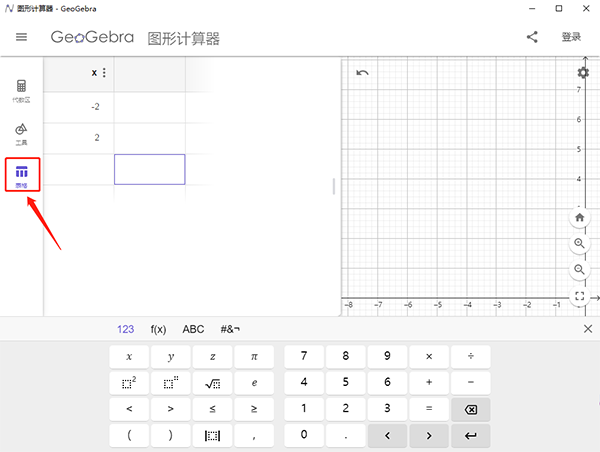Tap the absolute value key

coord(212,435)
